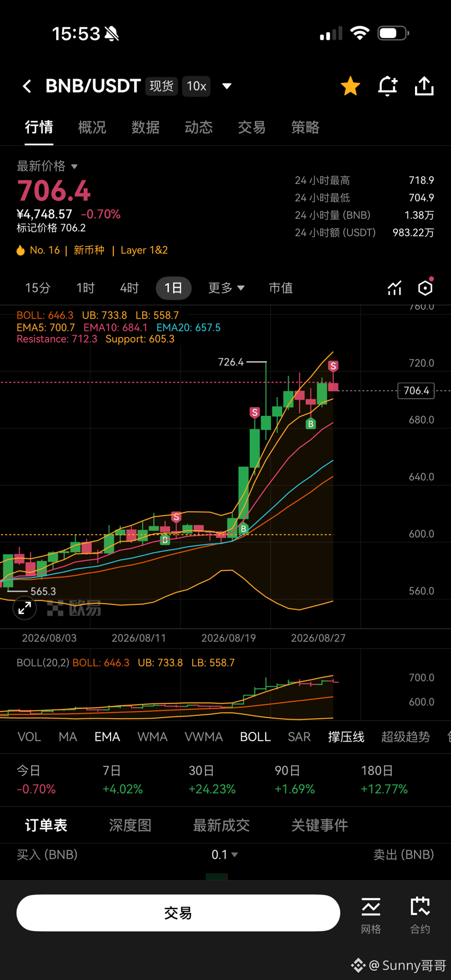Expand the 更多 timeframe dropdown

point(226,288)
